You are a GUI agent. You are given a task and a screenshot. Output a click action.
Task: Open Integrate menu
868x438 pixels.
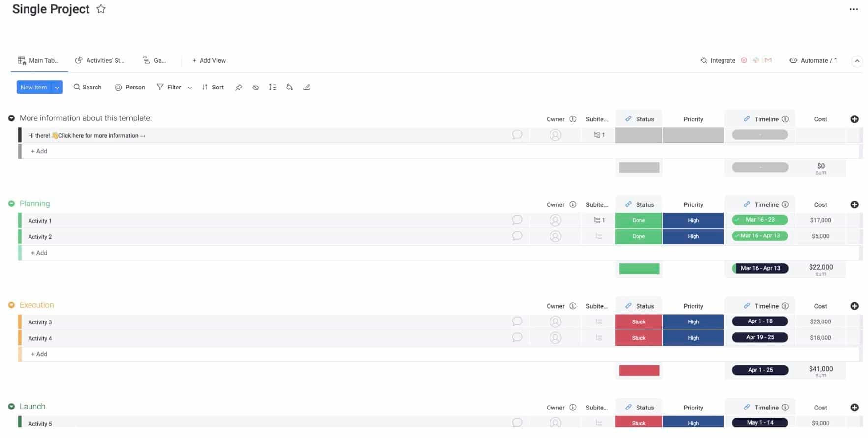pos(718,60)
